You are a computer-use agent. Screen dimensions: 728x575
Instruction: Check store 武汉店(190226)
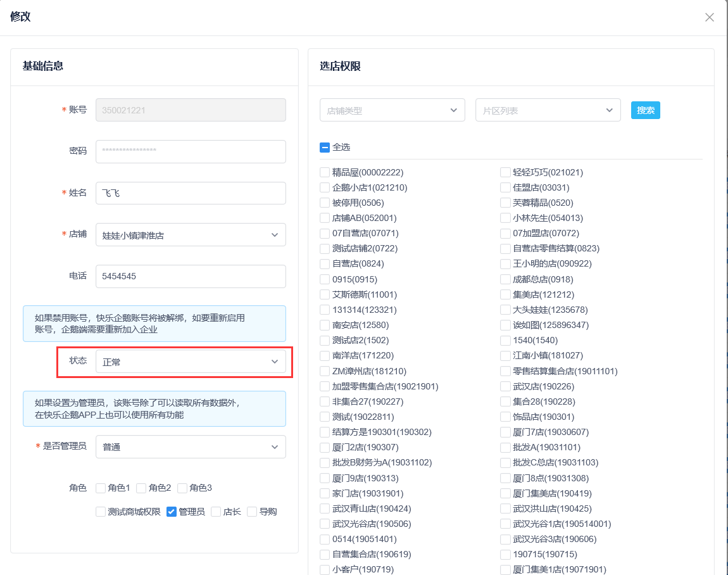(x=505, y=386)
